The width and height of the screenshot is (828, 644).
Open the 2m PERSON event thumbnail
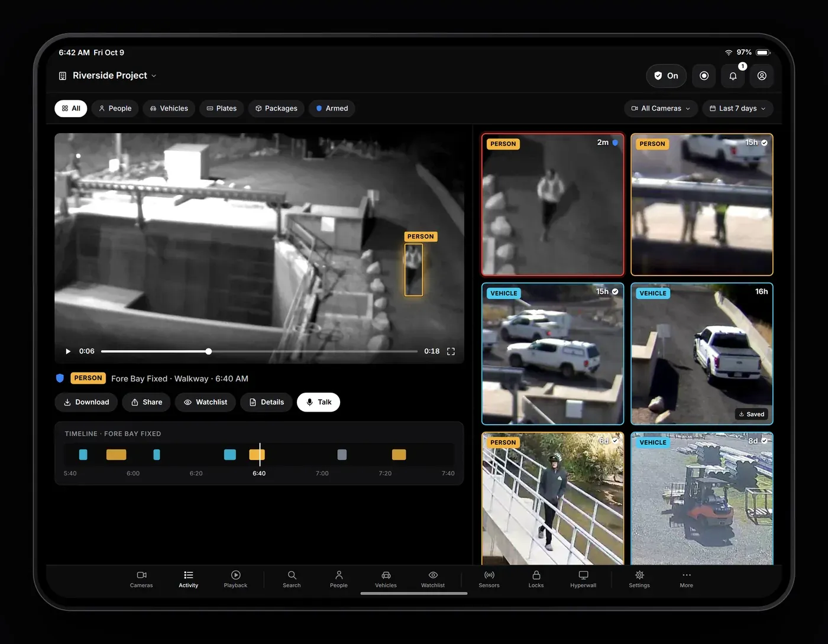click(x=553, y=205)
